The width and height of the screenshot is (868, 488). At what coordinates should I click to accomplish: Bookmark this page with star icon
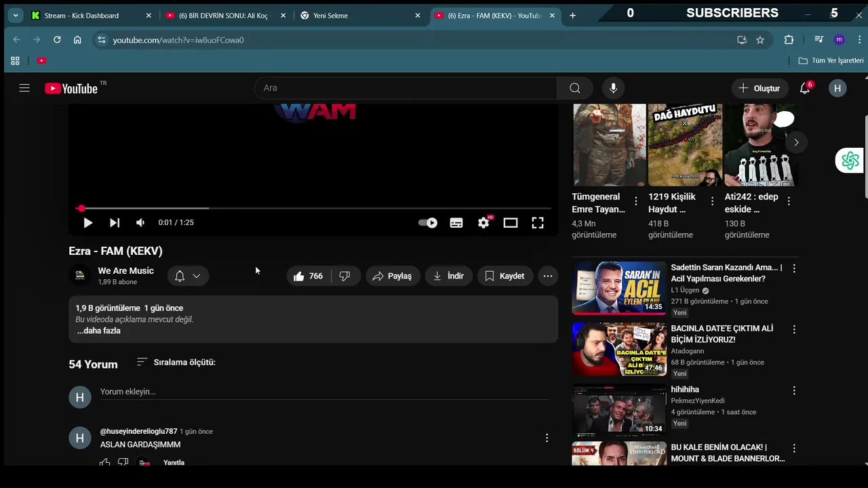(x=760, y=40)
